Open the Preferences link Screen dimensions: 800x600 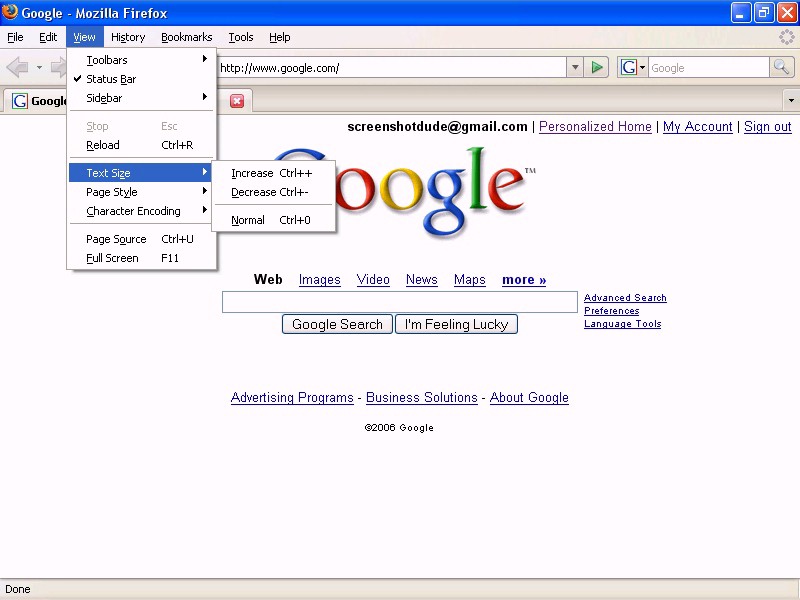pyautogui.click(x=612, y=311)
